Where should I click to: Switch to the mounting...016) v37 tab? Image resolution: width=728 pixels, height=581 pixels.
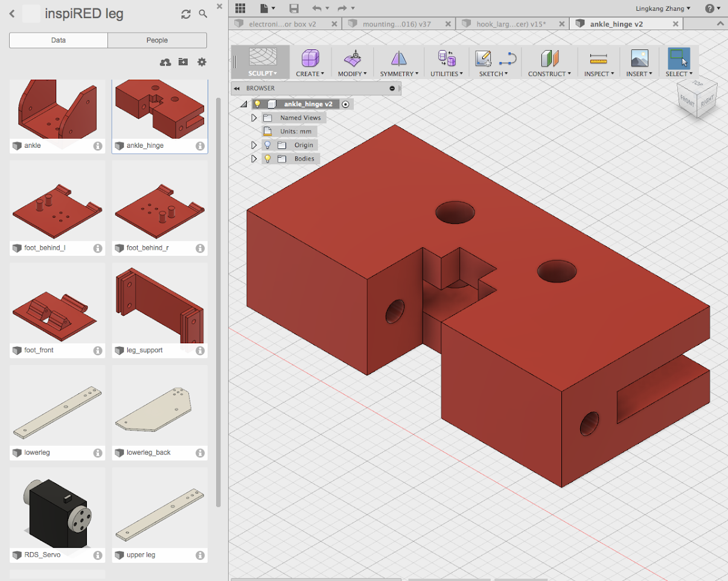coord(399,24)
